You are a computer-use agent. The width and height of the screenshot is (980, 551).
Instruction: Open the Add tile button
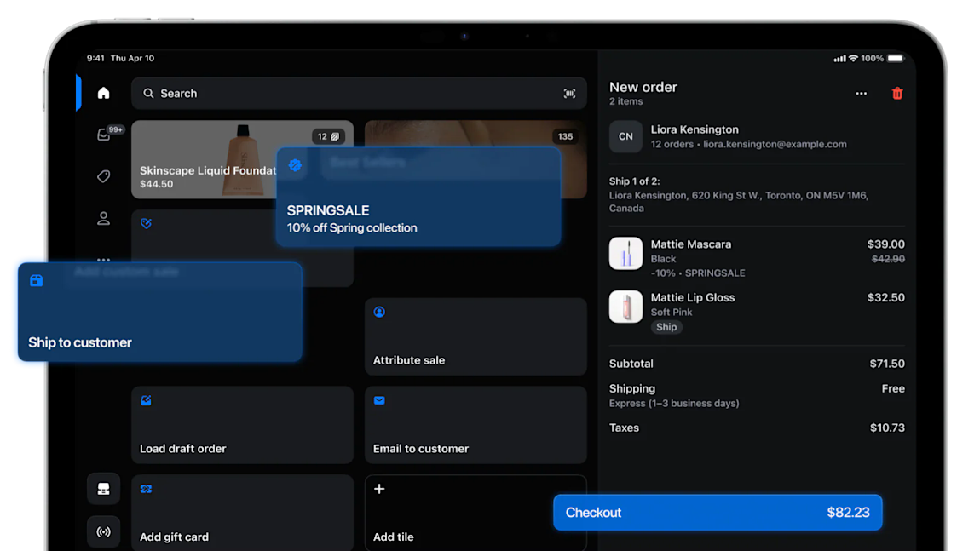click(x=476, y=513)
